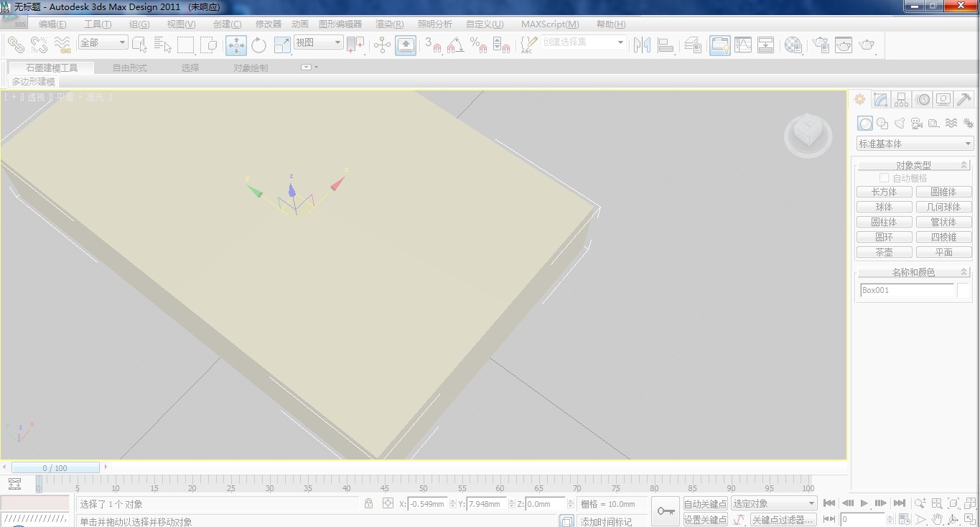Toggle the Graphite Modeling ribbon button
Image resolution: width=980 pixels, height=527 pixels.
pos(719,45)
